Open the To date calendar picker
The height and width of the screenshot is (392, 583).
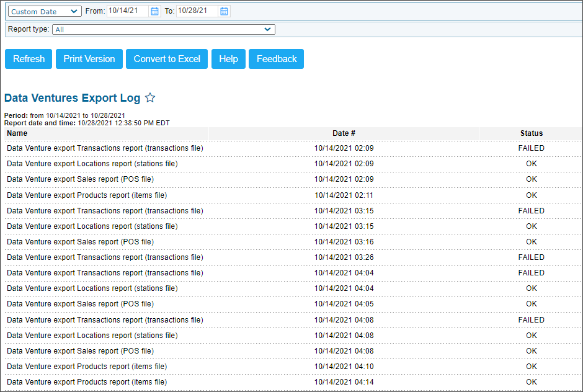coord(224,11)
